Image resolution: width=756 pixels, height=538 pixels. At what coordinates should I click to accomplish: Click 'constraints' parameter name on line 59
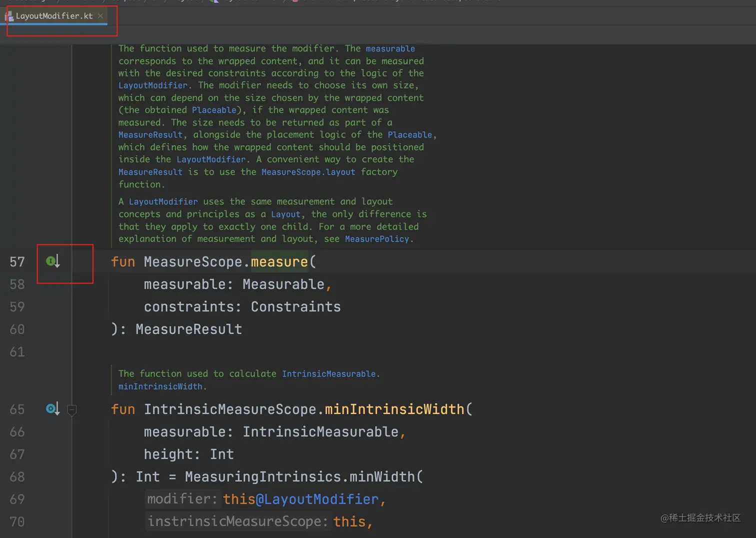[x=189, y=306]
